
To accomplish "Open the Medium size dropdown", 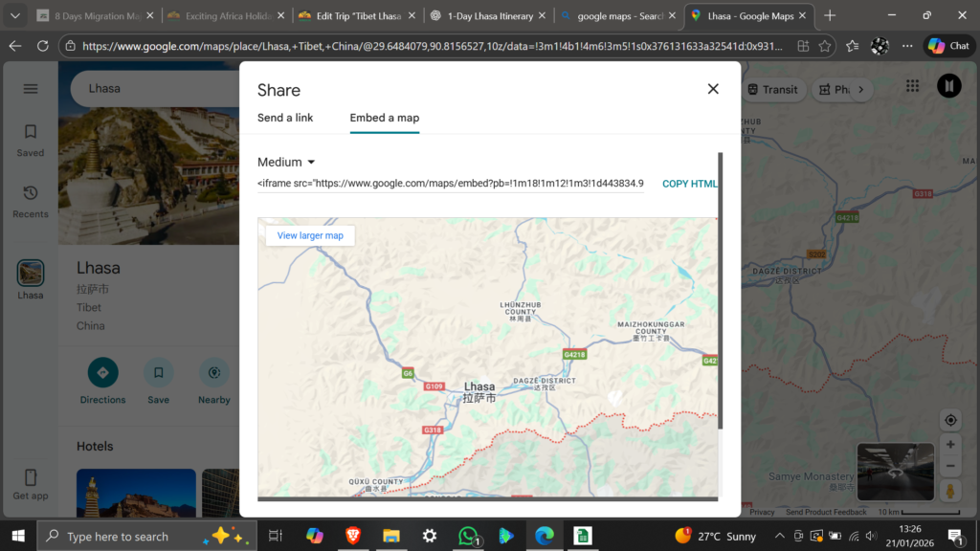I will click(286, 163).
